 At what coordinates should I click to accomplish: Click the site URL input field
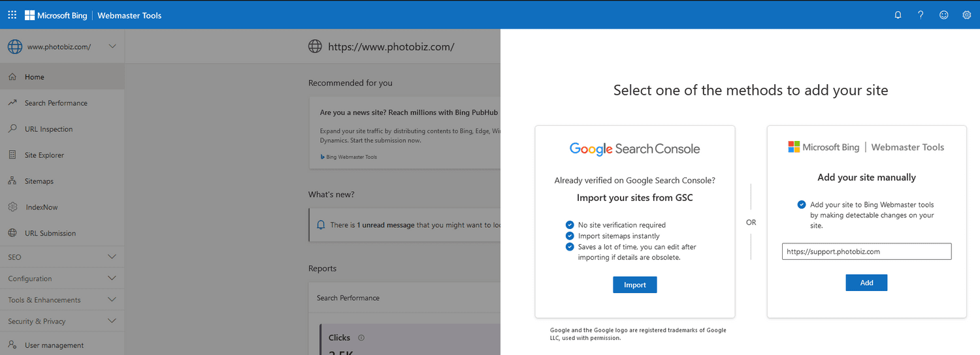866,251
